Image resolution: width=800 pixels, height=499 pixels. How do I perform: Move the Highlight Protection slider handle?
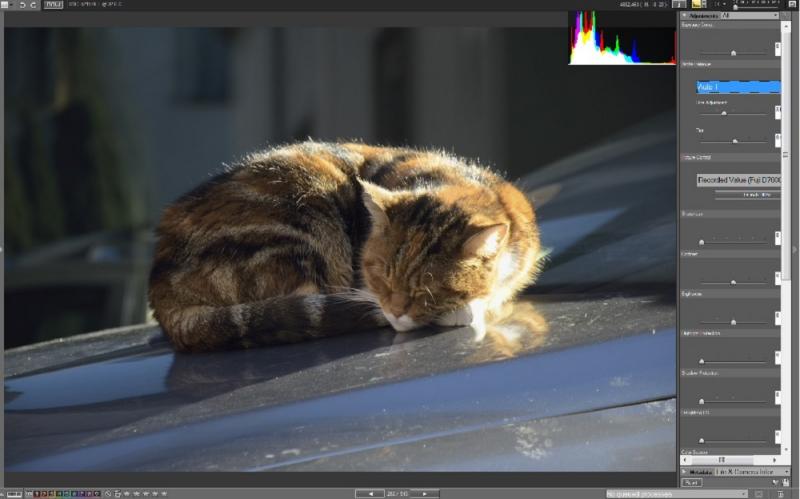pos(701,361)
